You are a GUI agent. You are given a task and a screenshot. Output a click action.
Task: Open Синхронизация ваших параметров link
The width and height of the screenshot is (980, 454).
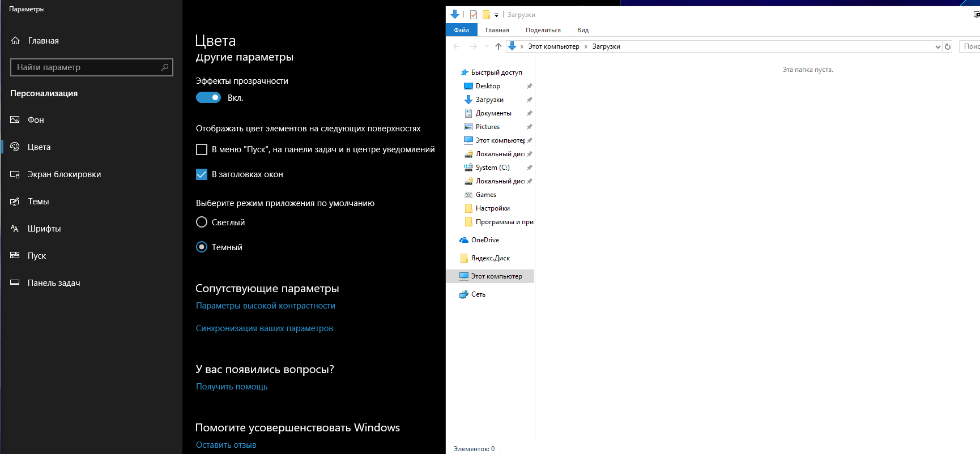point(265,328)
